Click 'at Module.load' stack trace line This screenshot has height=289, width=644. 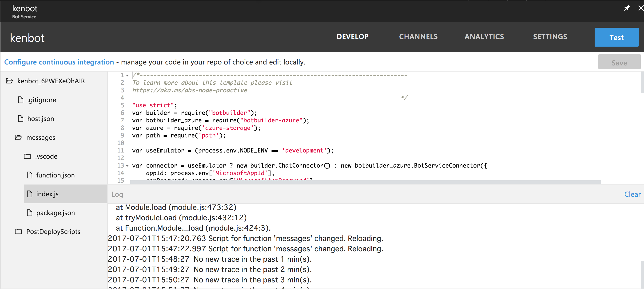pyautogui.click(x=176, y=207)
